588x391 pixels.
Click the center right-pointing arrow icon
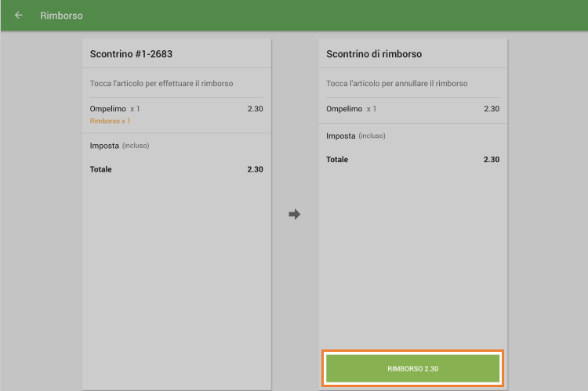295,214
